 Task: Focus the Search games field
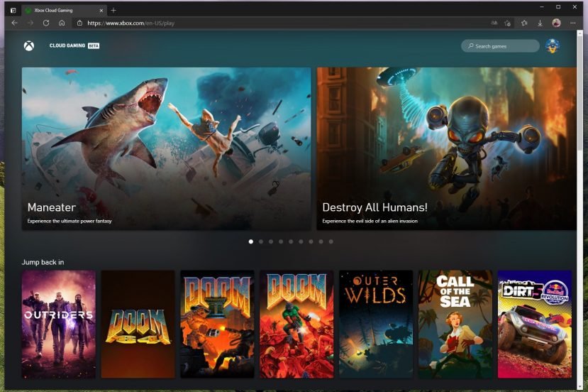[500, 46]
